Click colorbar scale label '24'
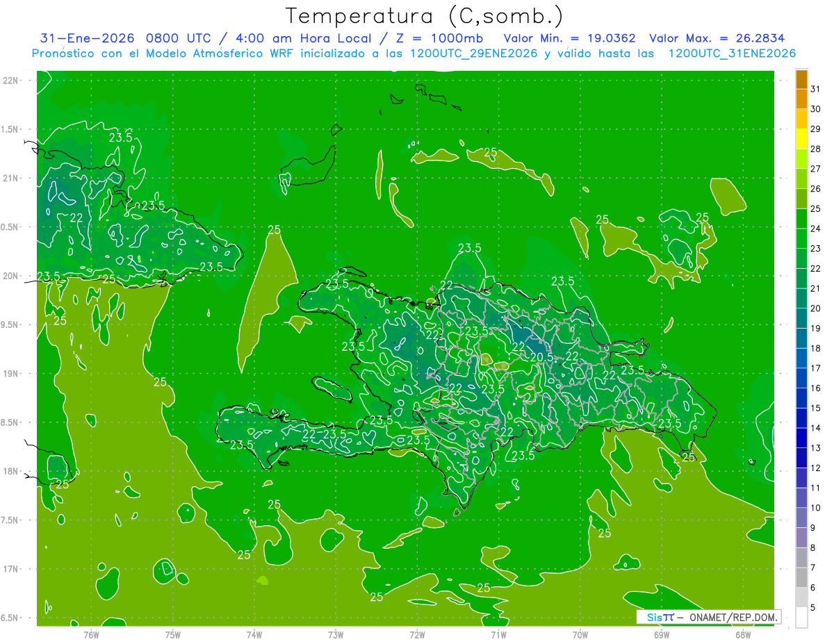The image size is (834, 644). 816,229
